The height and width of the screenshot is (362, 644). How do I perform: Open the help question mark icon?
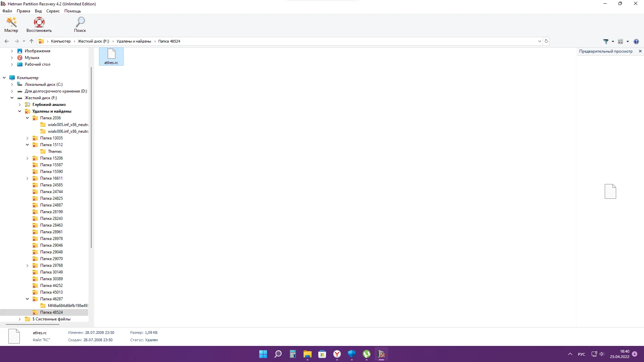[x=636, y=42]
